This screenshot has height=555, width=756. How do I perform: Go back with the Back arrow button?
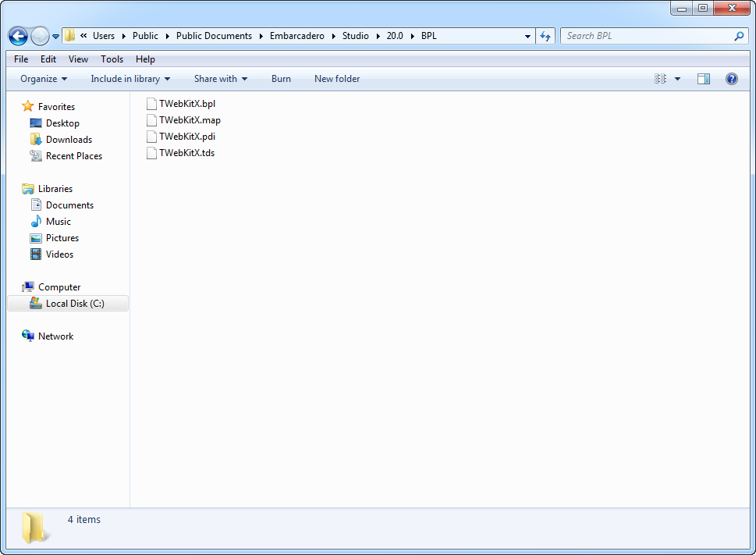pos(18,36)
